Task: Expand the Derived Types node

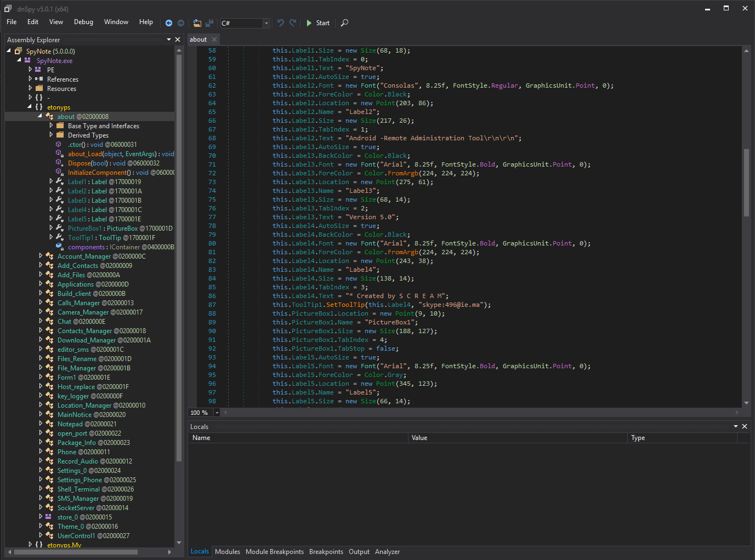Action: 51,135
